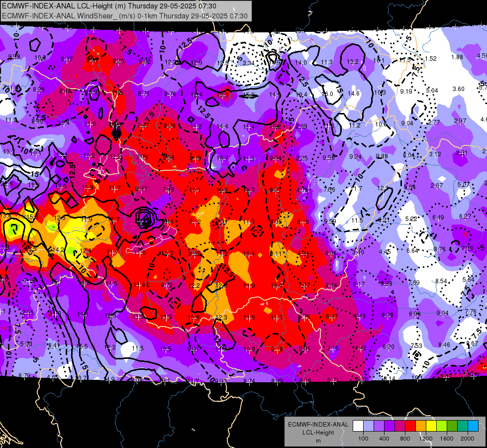Click the '8.46' wind shear value
Viewport: 487px width, 448px height.
click(444, 344)
